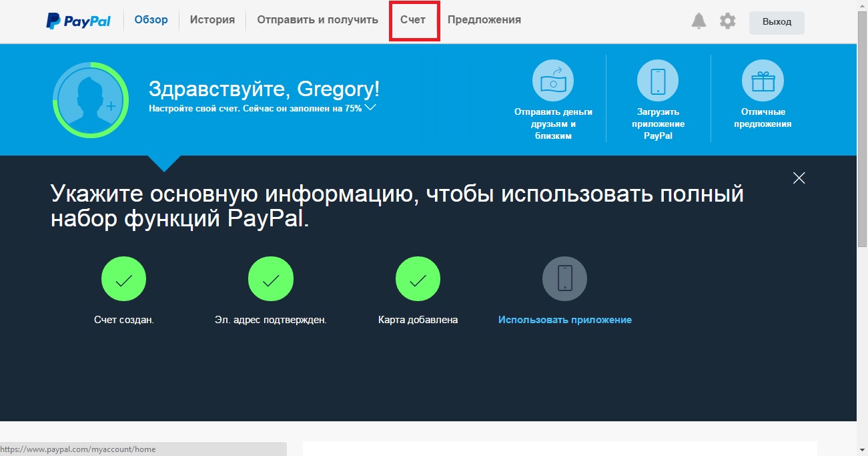
Task: Click Использовать приложение link
Action: (x=565, y=320)
